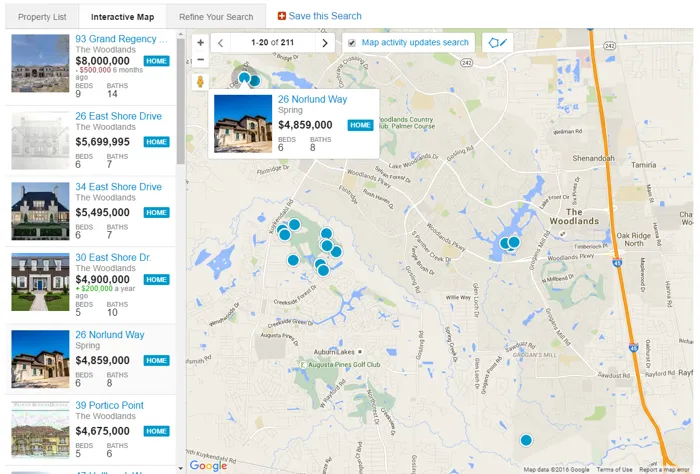This screenshot has height=474, width=700.
Task: Open photo of 39 Portico Point
Action: (x=40, y=430)
